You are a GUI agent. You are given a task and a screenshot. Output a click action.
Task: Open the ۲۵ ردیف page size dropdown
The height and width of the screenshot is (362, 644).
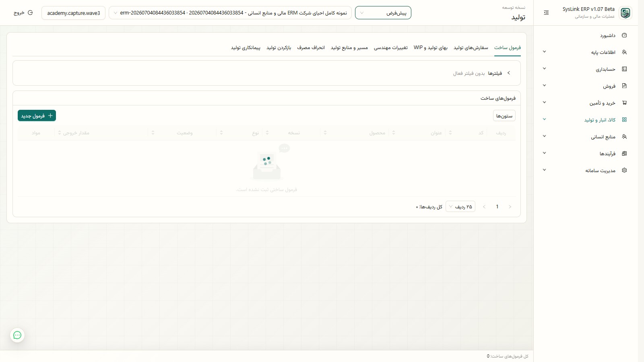click(x=460, y=207)
